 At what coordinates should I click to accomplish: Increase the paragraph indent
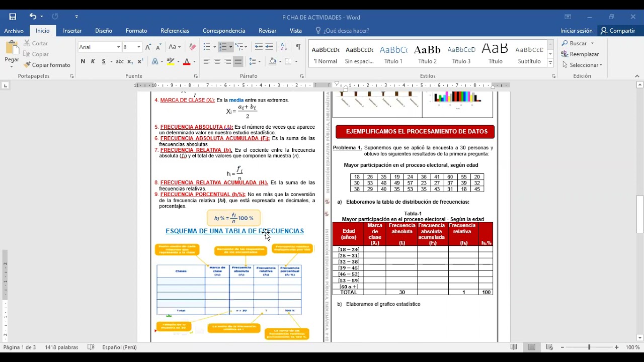click(269, 47)
